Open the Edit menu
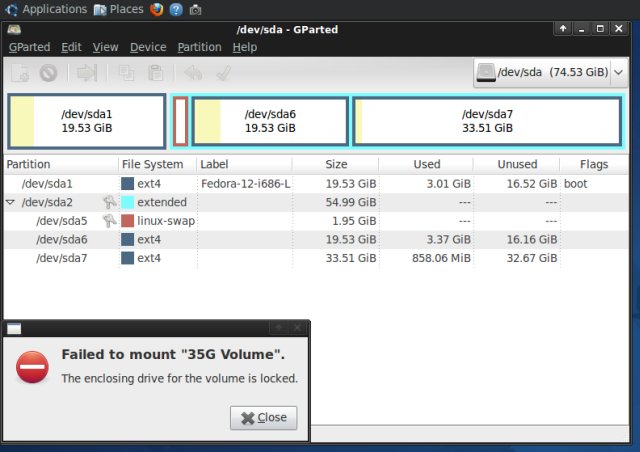Image resolution: width=640 pixels, height=452 pixels. [71, 47]
